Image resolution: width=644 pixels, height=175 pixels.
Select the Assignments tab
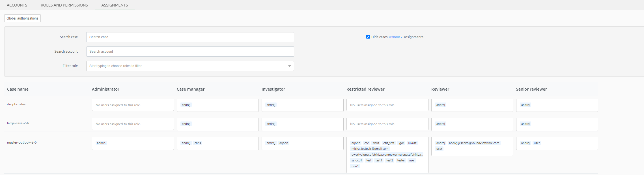115,5
